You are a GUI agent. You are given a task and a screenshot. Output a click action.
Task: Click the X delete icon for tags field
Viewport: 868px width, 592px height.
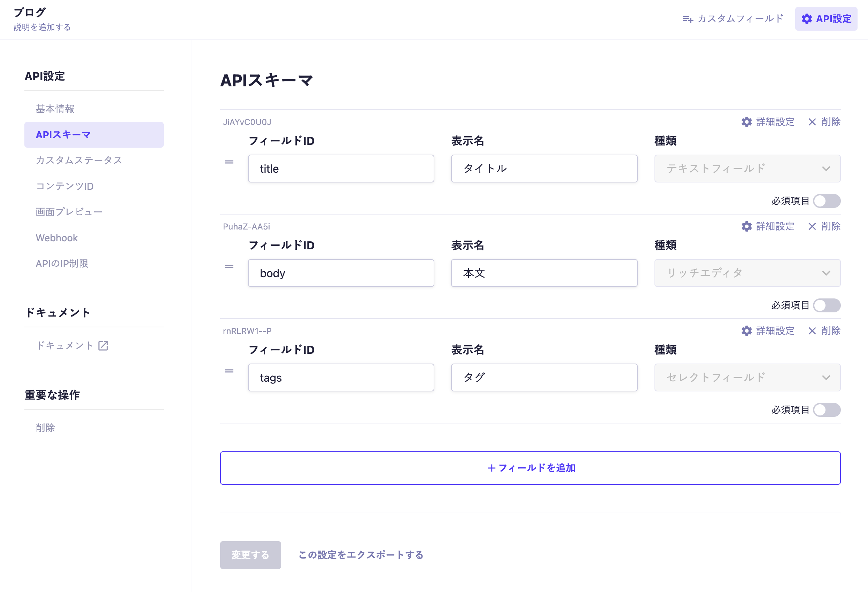click(812, 331)
